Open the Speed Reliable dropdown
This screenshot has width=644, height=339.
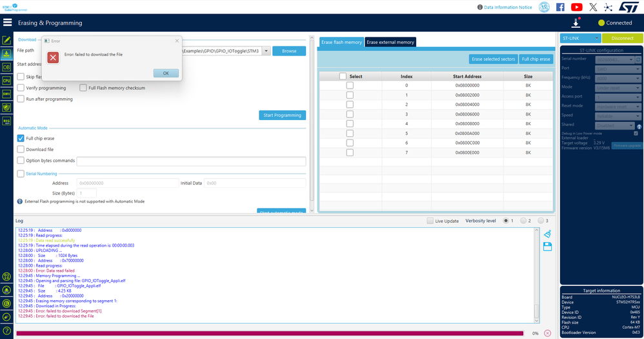[618, 116]
